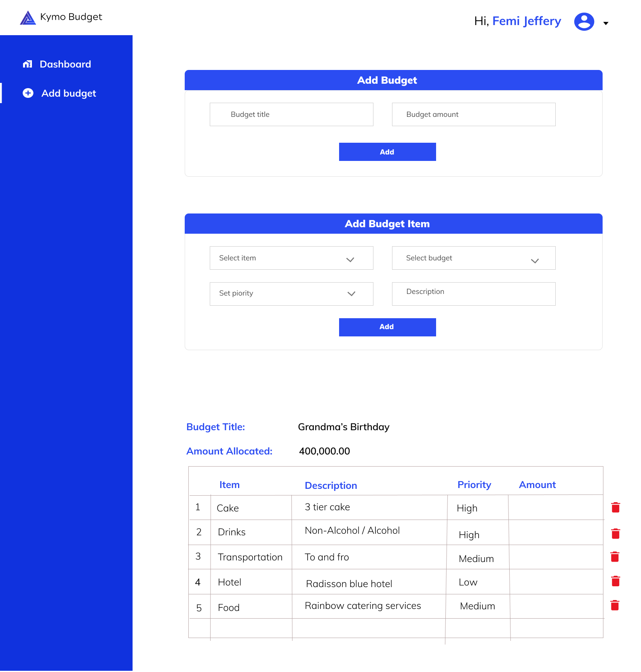Click the Priority column header

coord(474,485)
